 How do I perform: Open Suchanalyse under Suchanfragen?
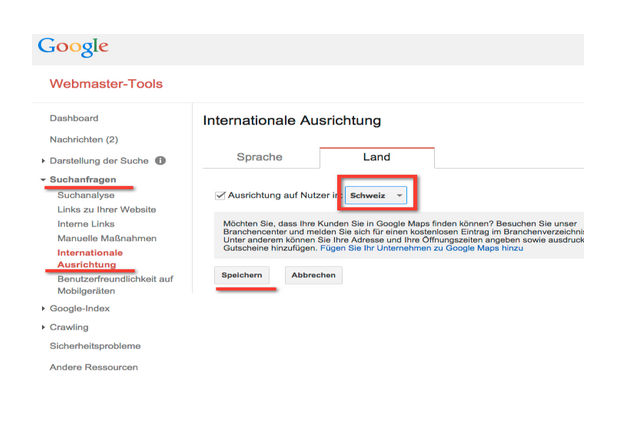pos(86,195)
